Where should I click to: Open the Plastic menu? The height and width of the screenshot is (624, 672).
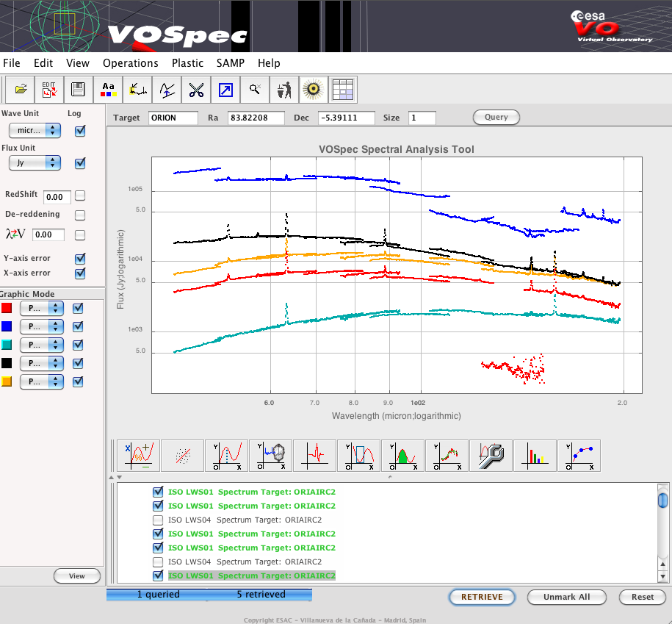pos(187,63)
